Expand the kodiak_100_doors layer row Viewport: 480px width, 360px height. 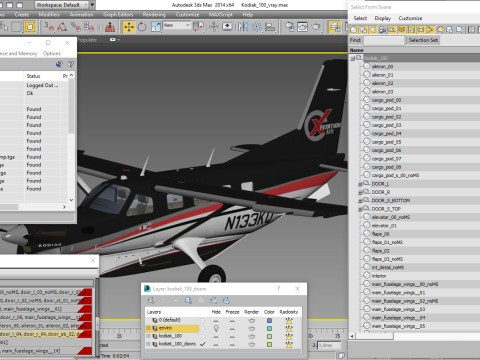point(148,344)
